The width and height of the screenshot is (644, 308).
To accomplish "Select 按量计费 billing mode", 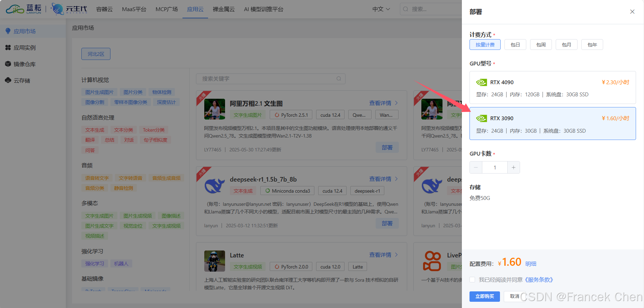I will coord(485,45).
